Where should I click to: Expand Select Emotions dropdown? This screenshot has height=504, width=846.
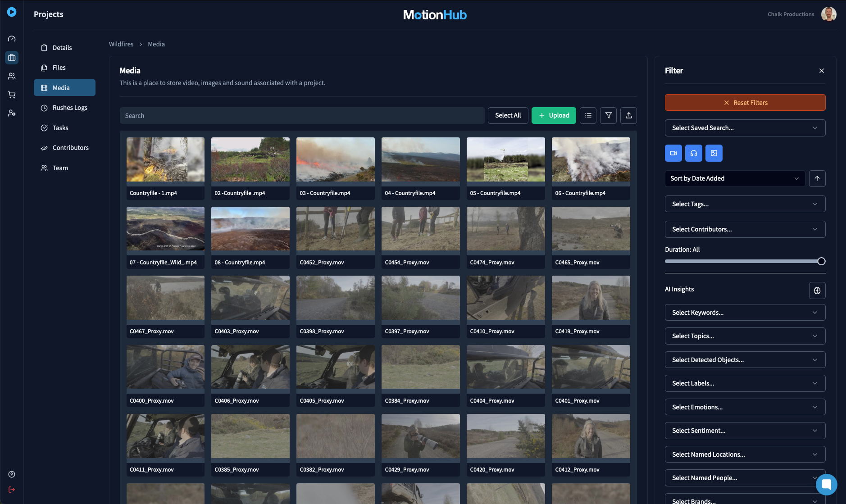coord(745,407)
